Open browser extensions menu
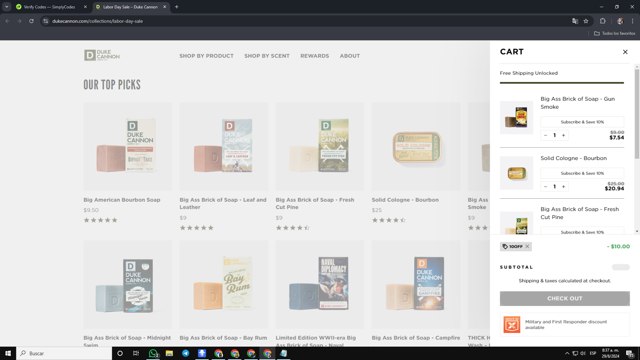The image size is (640, 360). coord(602,21)
